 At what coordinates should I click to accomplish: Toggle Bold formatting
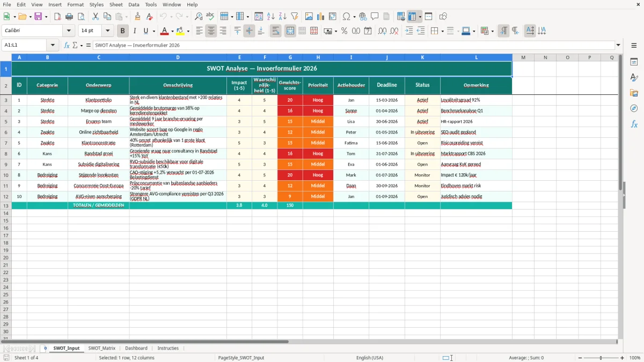(123, 31)
